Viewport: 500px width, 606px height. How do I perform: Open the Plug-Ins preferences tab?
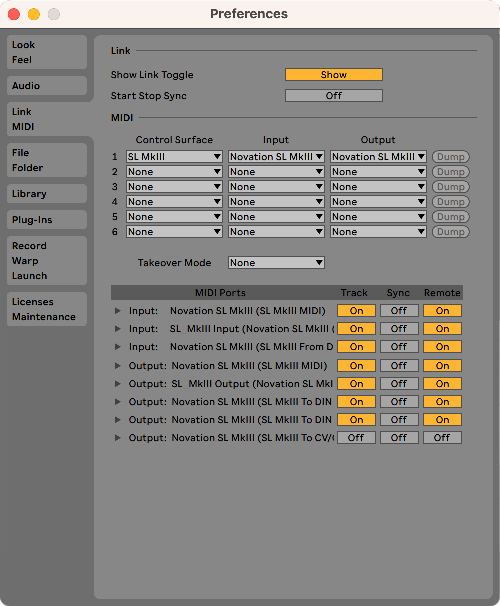coord(47,220)
